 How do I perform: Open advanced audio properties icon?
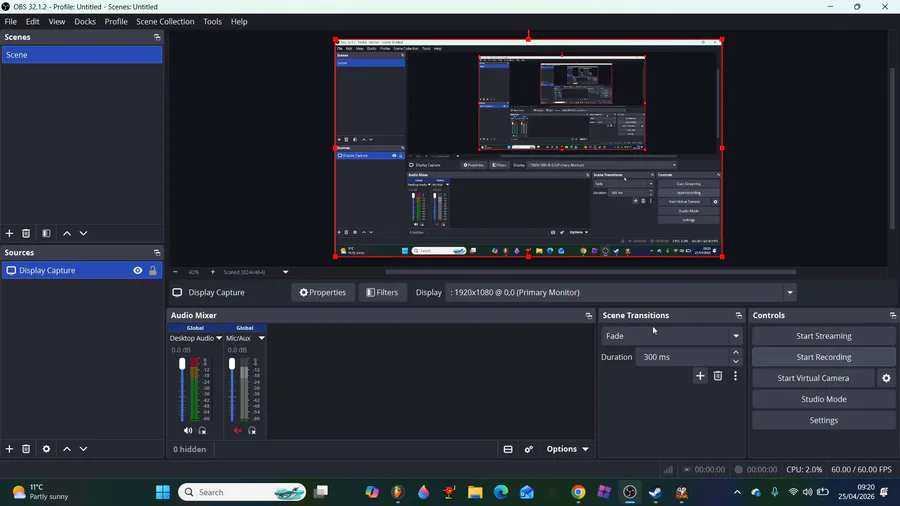point(529,449)
